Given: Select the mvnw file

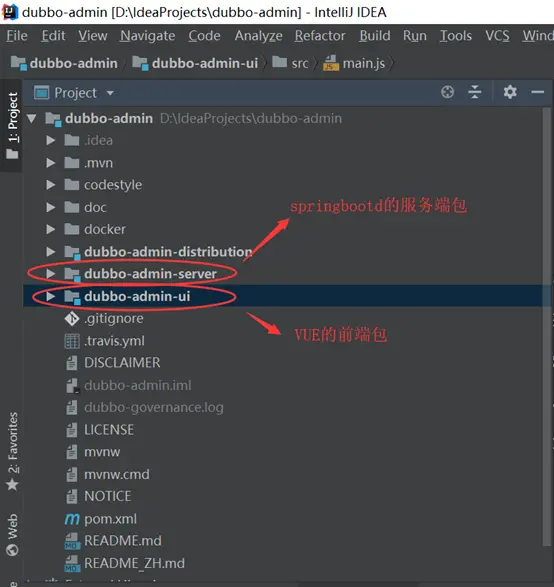Looking at the screenshot, I should tap(102, 452).
